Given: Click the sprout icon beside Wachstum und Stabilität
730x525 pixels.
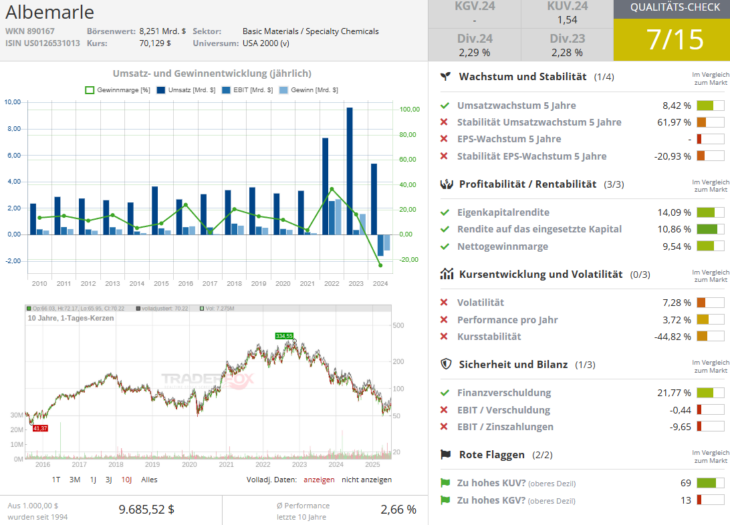Looking at the screenshot, I should [446, 76].
